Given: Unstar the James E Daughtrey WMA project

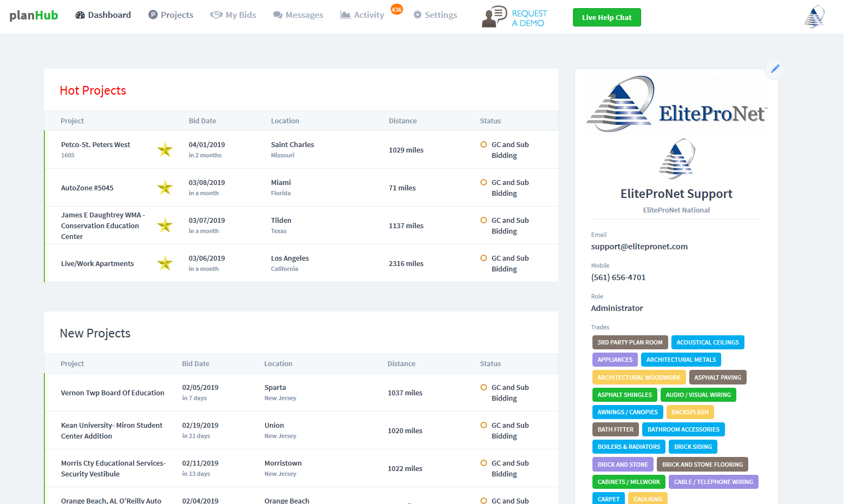Looking at the screenshot, I should tap(165, 226).
